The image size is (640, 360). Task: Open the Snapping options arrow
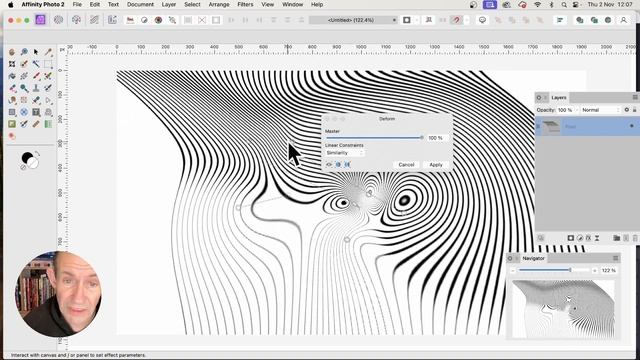click(x=467, y=20)
